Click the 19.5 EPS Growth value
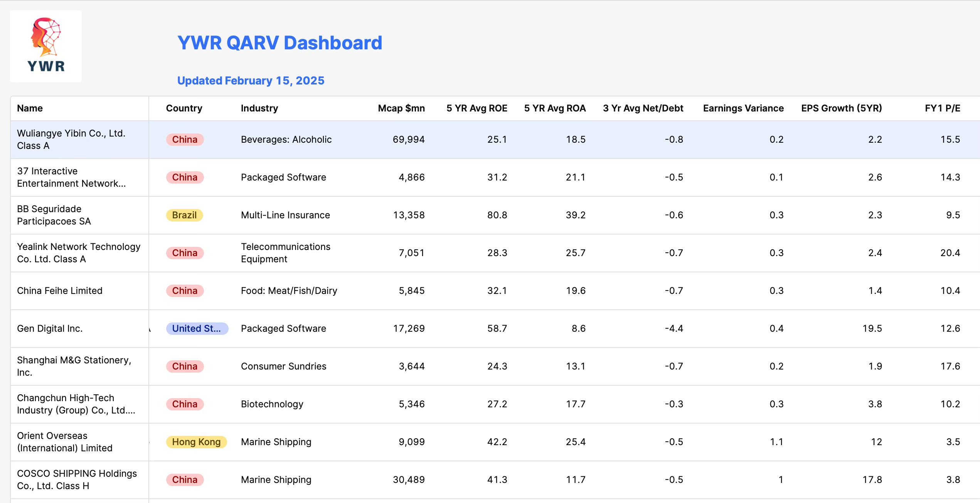 click(x=872, y=329)
